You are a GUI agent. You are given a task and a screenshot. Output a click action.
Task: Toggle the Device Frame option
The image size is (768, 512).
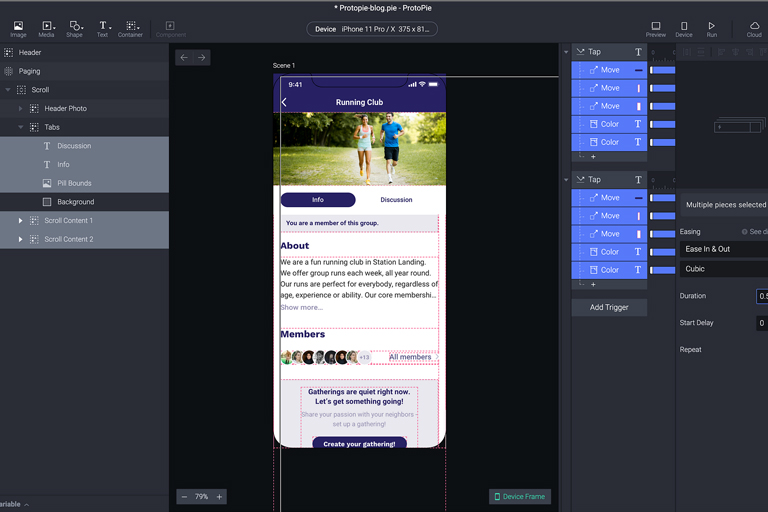tap(520, 497)
